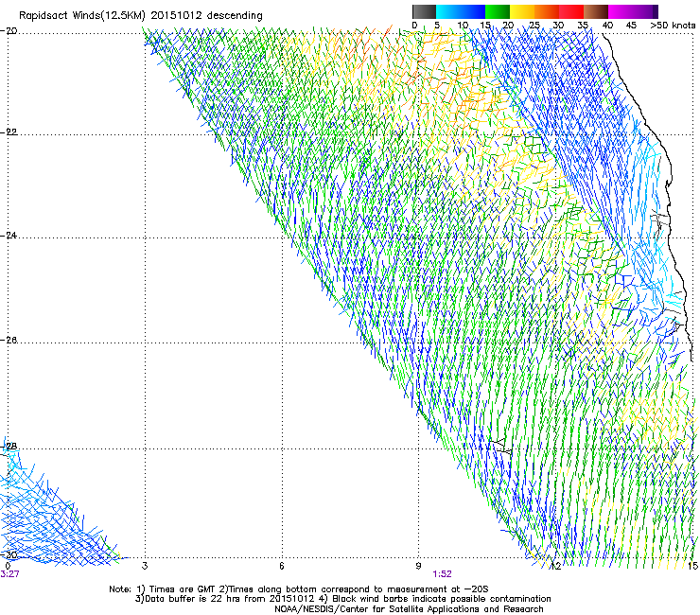Select the brown 35-40 knots legend segment
The image size is (700, 615).
pos(596,11)
